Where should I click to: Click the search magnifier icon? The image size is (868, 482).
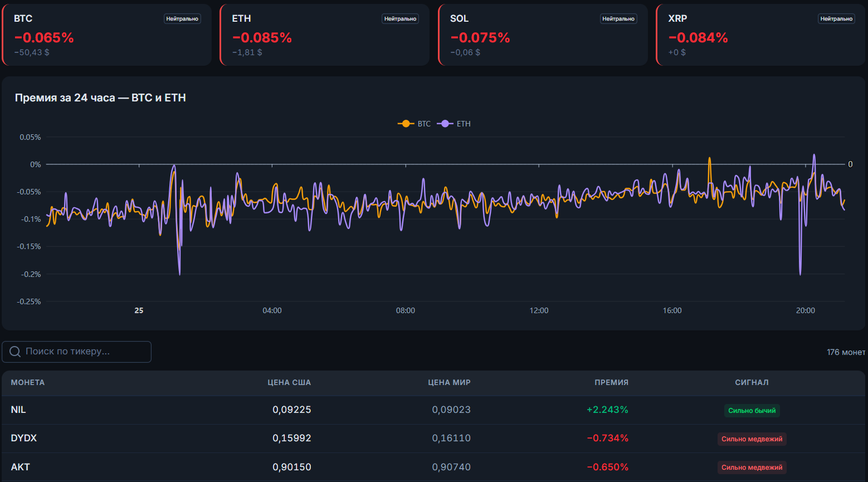tap(15, 352)
